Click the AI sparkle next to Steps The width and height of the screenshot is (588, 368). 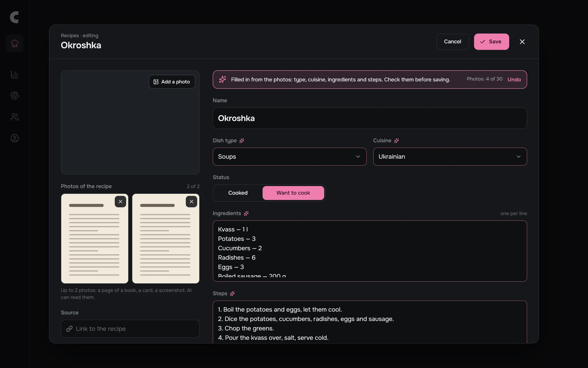pos(232,294)
